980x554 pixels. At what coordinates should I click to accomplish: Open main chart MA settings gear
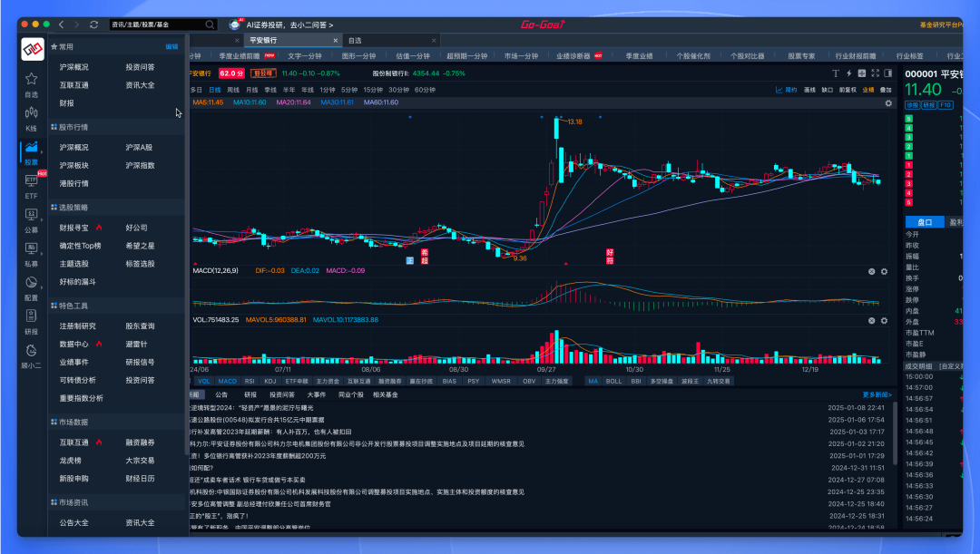click(888, 103)
